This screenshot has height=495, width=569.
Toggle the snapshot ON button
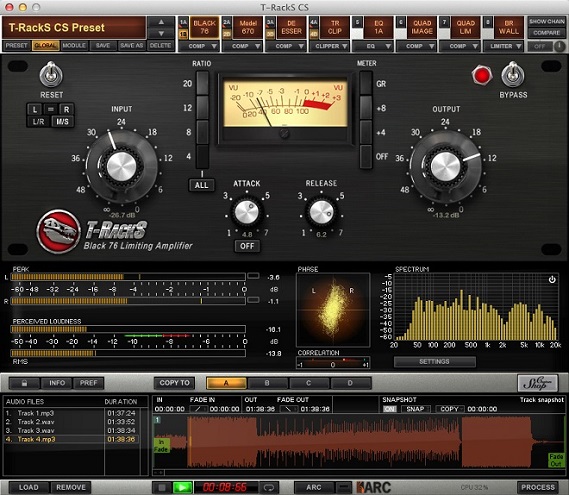click(389, 409)
